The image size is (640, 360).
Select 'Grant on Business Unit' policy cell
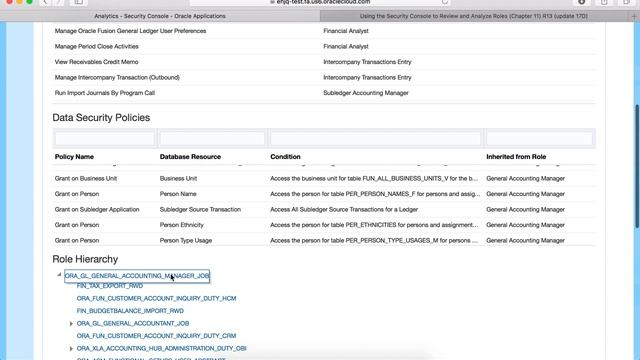[86, 179]
